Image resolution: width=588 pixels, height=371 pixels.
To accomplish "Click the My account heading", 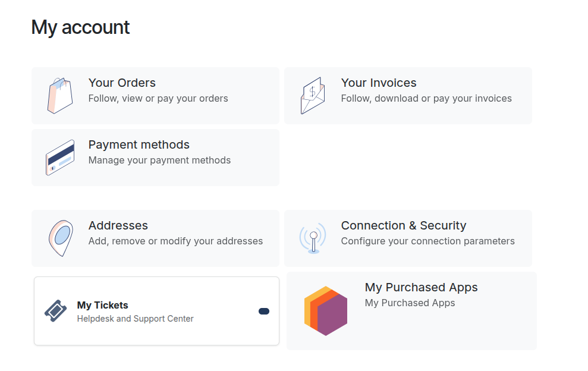I will point(80,27).
